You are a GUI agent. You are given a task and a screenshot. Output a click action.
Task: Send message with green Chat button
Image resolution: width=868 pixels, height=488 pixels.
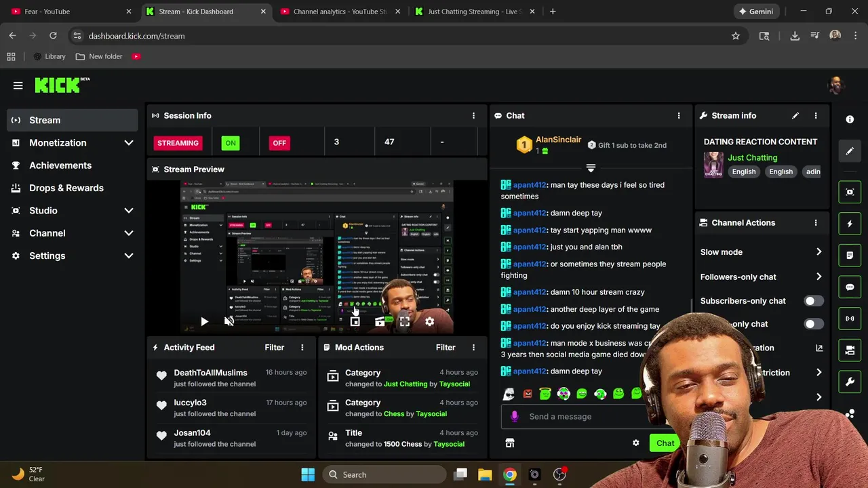665,443
